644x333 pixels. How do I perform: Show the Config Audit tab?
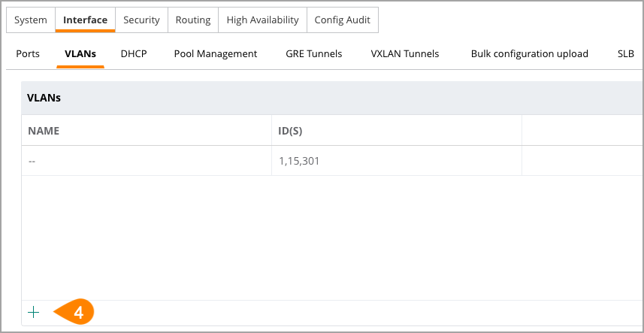pos(343,20)
